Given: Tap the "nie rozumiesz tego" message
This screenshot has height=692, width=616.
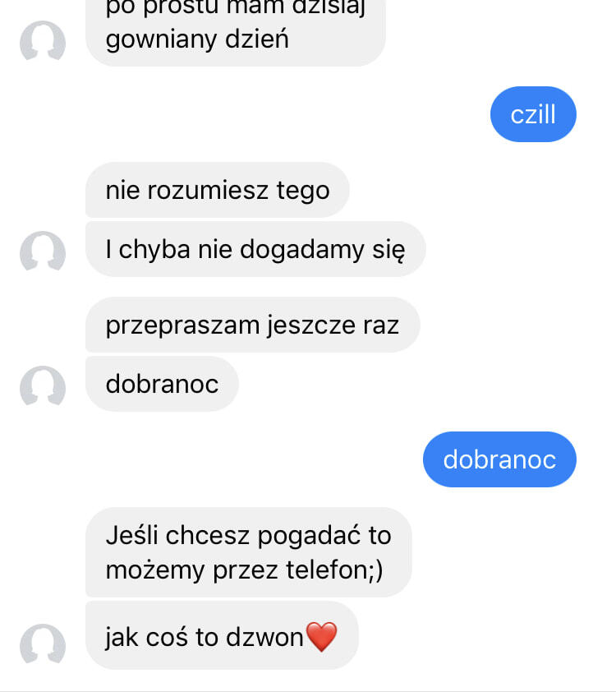Looking at the screenshot, I should click(x=218, y=190).
